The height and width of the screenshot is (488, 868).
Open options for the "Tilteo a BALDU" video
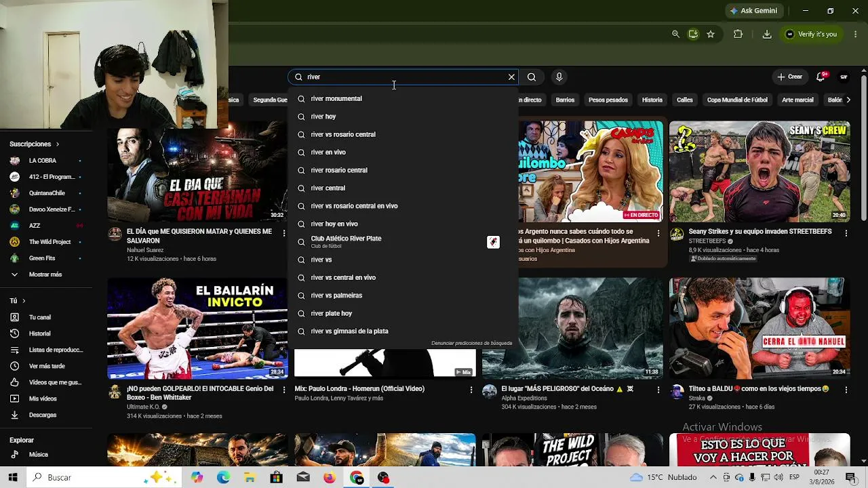click(846, 390)
